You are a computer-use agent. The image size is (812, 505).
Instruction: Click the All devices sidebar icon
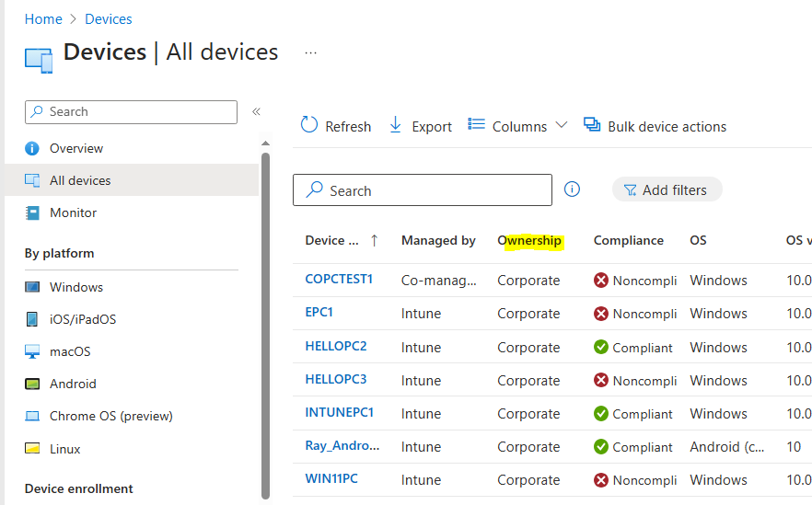(32, 180)
